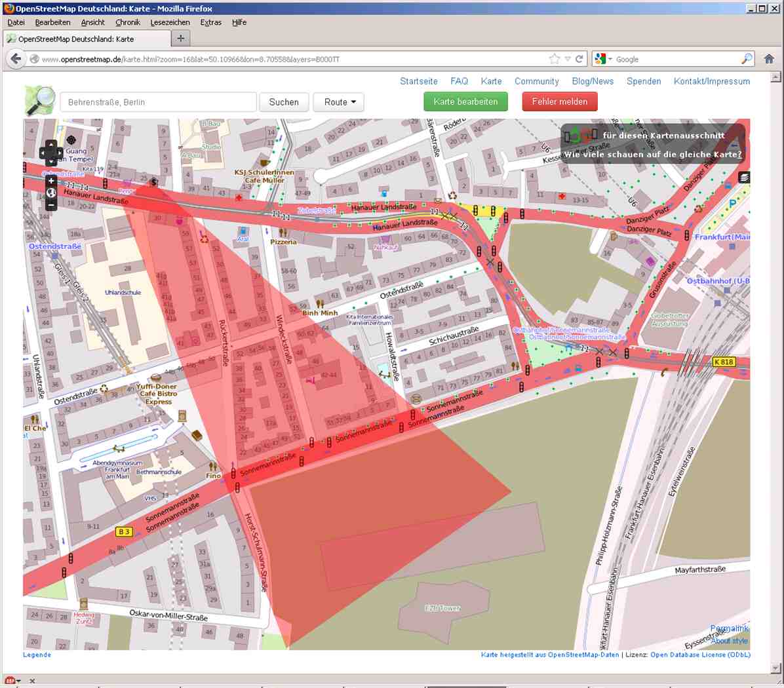Open the Legende link below the map
The image size is (784, 688).
(x=37, y=655)
